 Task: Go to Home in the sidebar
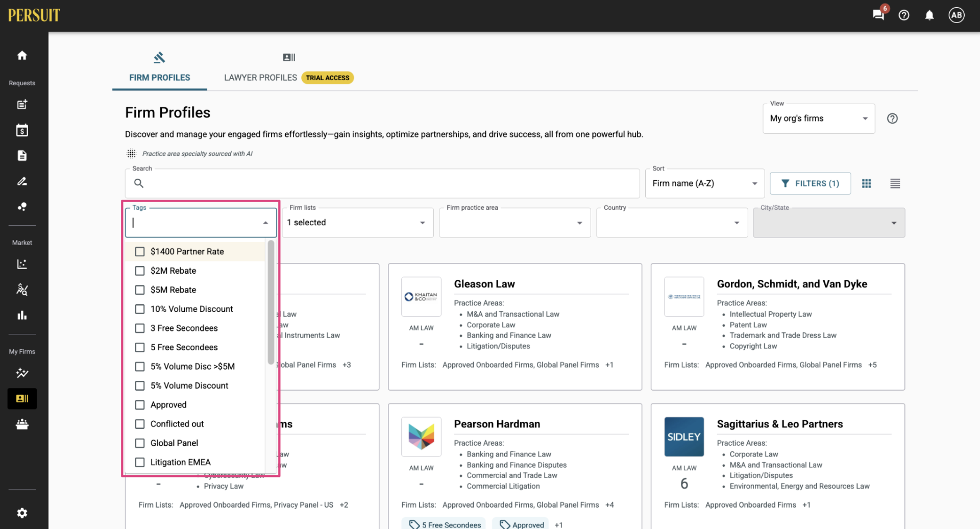22,55
